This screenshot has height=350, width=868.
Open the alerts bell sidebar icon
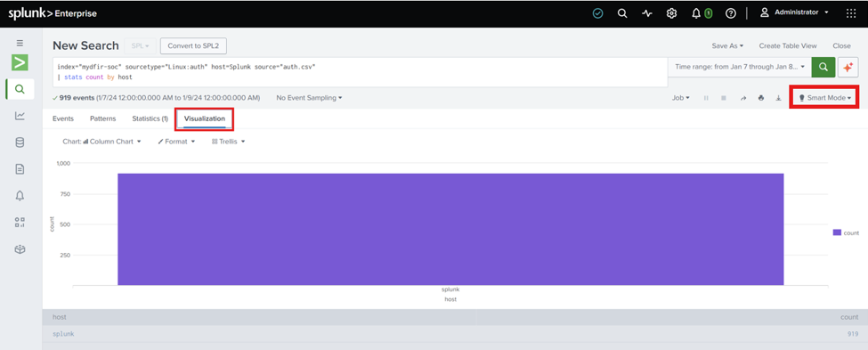[x=20, y=196]
